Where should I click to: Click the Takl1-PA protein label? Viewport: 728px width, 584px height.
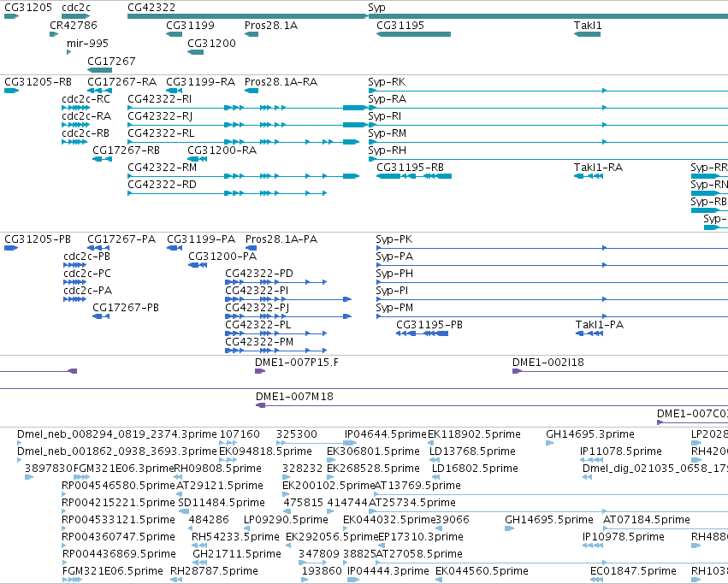click(600, 325)
